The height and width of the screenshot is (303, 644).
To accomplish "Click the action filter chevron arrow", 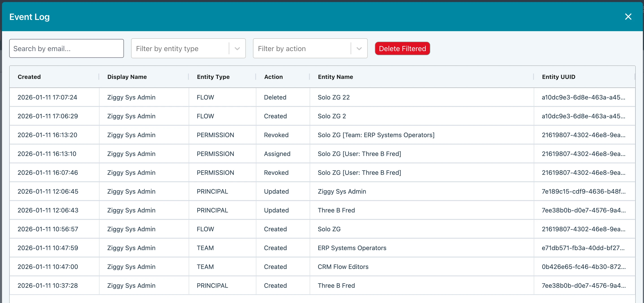I will (x=359, y=48).
